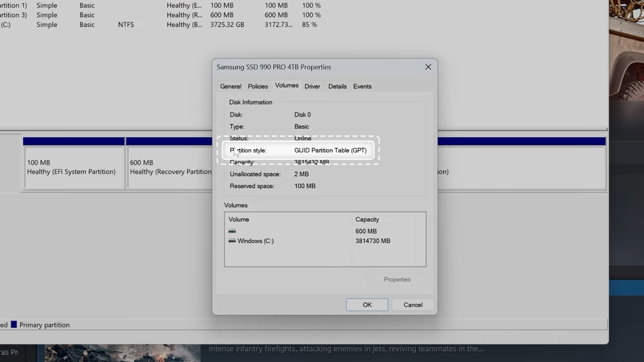Screen dimensions: 644x362
Task: Click the blue Primary partition legend swatch
Action: [14, 325]
